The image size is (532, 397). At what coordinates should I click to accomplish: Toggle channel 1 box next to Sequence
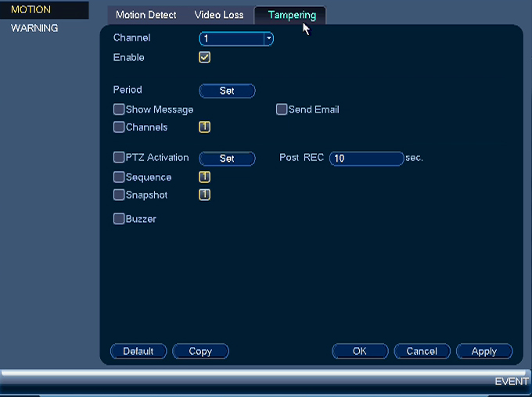point(204,177)
